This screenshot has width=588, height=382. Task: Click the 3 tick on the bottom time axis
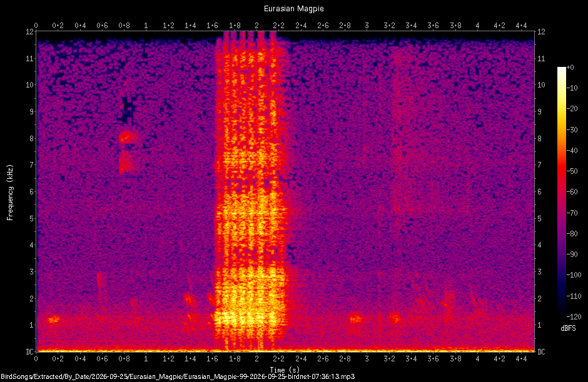click(x=367, y=359)
